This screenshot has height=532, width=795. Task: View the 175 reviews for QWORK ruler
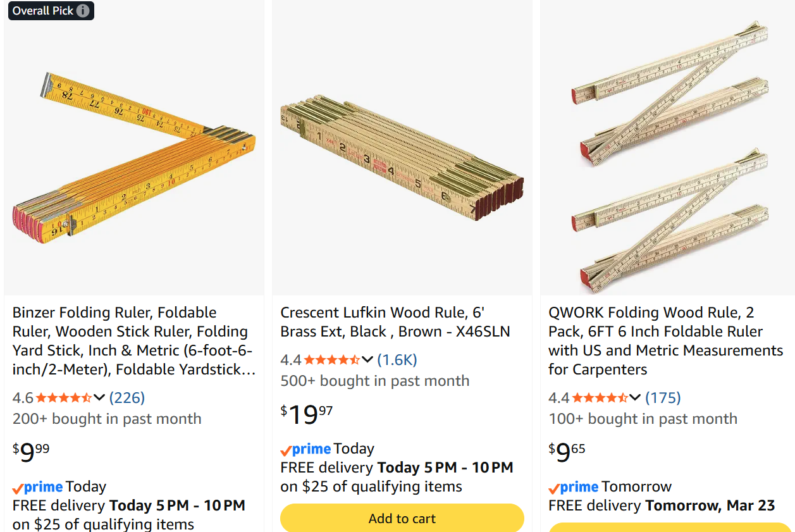[663, 398]
